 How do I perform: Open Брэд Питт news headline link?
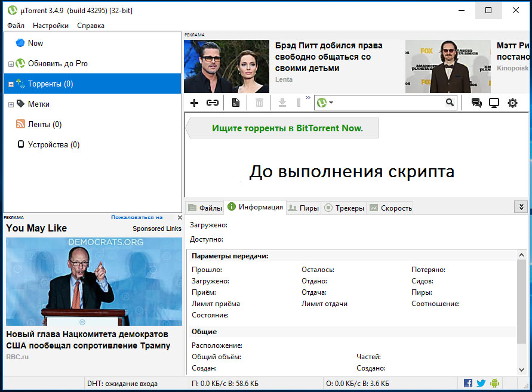pos(328,57)
